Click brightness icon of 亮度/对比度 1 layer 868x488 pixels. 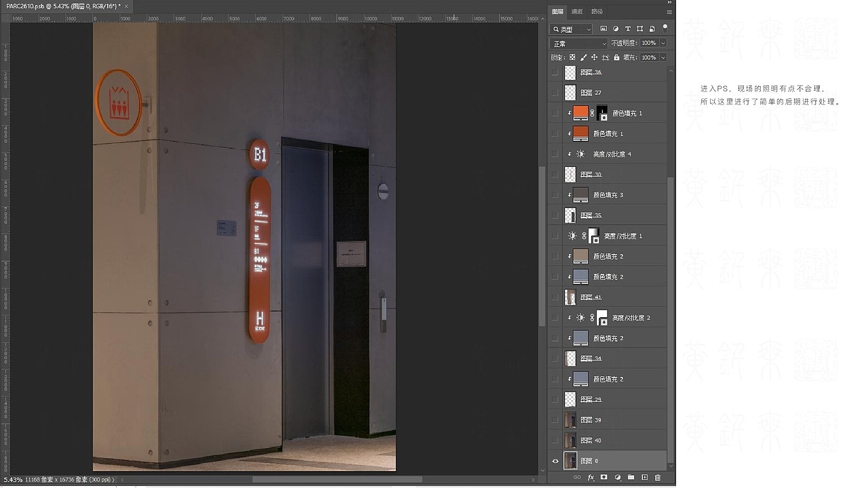pos(572,236)
